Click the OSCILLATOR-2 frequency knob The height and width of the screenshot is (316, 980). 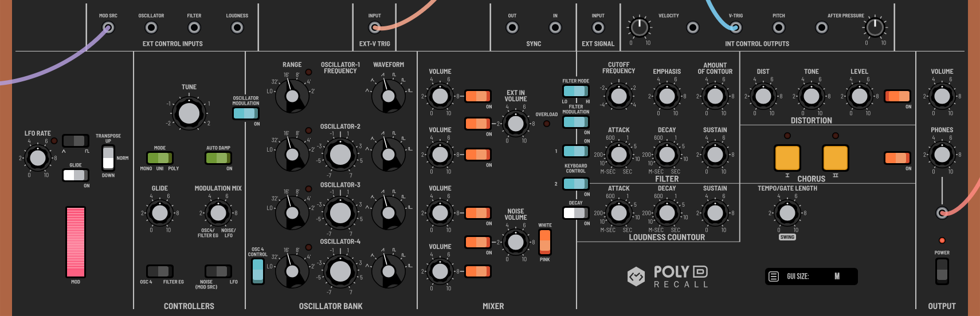[x=340, y=155]
